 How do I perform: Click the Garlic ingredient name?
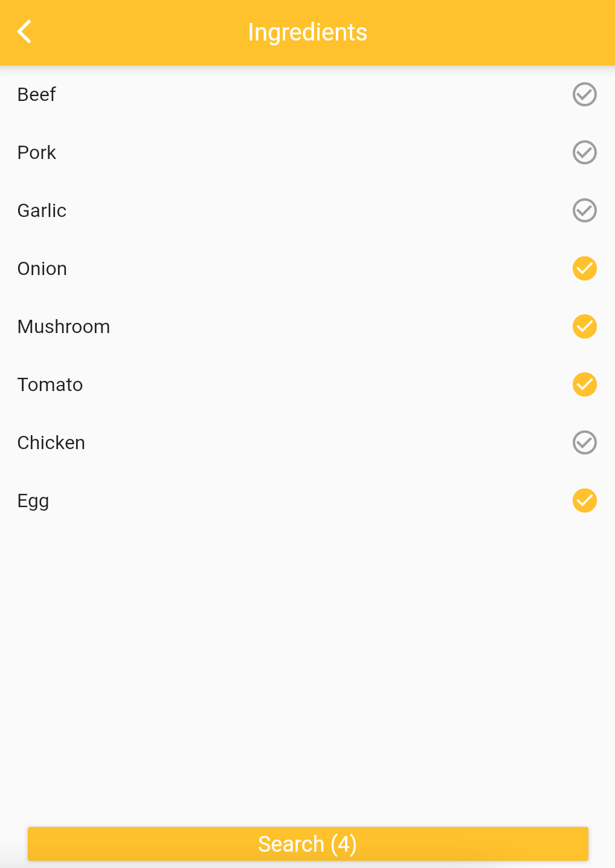click(x=42, y=210)
